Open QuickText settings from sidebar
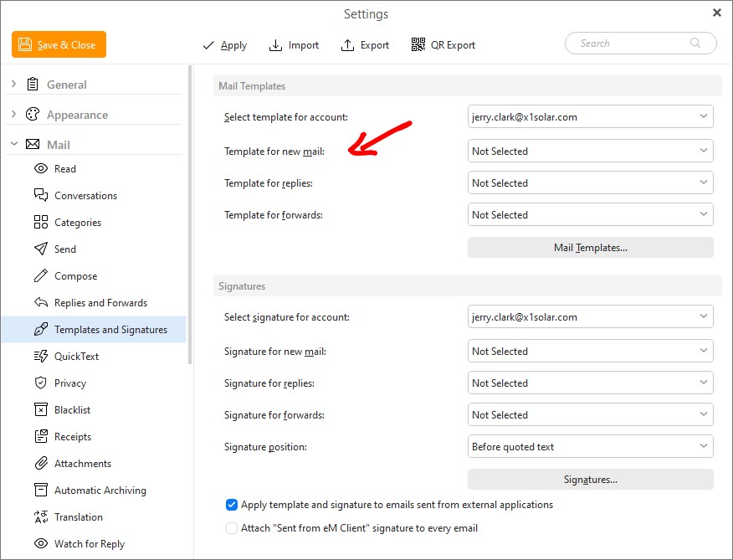 [x=76, y=357]
